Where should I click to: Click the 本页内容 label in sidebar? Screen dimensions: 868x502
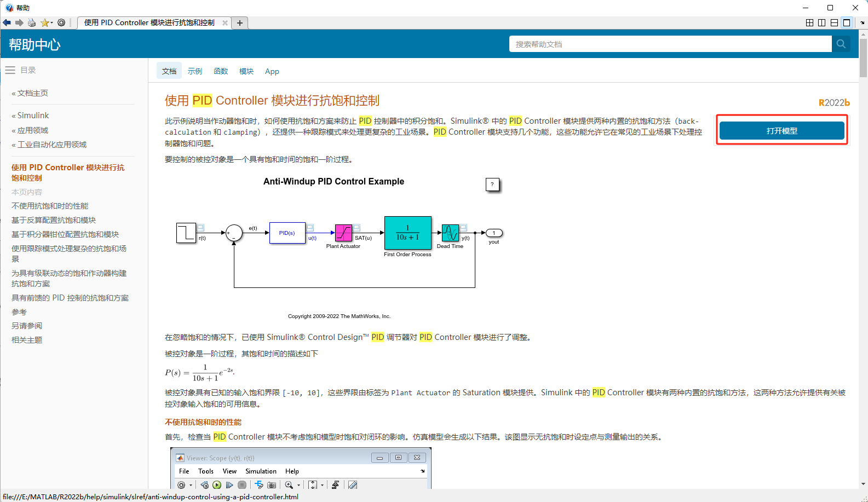27,192
